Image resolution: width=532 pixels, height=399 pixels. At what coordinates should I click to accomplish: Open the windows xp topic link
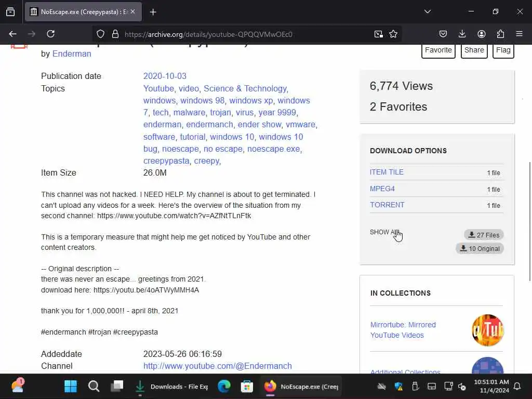coord(251,100)
